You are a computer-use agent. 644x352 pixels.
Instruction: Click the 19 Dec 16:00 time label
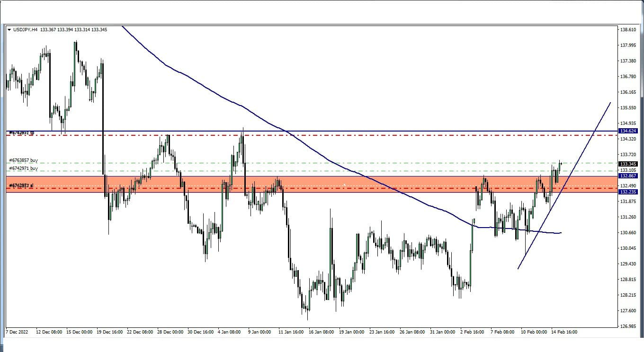(x=111, y=332)
